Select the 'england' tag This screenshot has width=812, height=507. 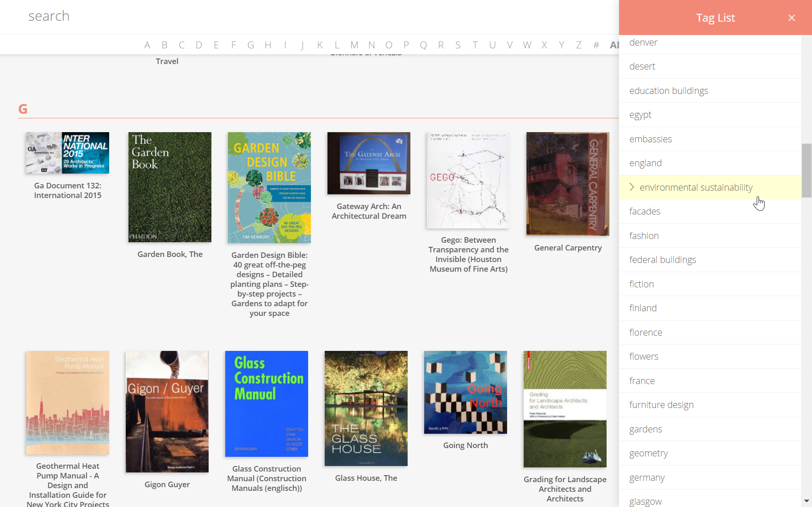(x=710, y=163)
